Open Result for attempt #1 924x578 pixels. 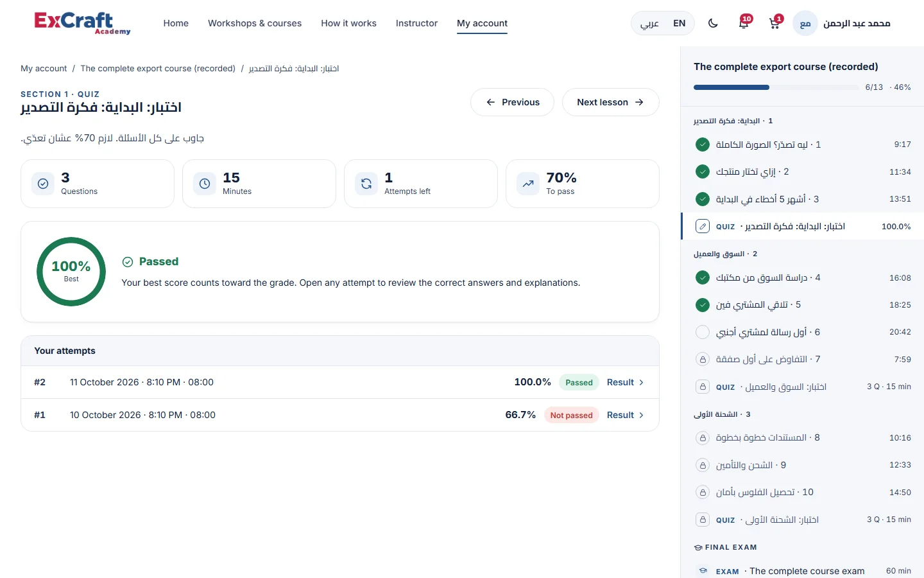point(626,415)
